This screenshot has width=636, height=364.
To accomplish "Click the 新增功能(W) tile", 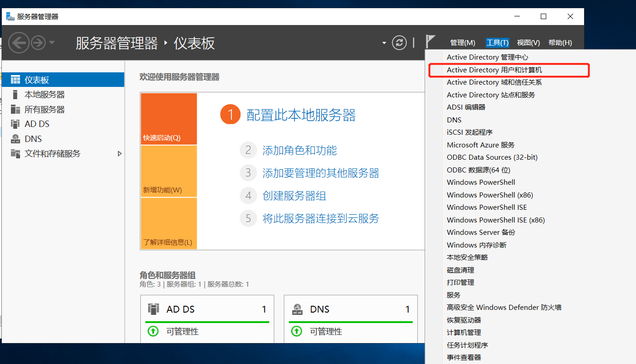I will [x=169, y=172].
